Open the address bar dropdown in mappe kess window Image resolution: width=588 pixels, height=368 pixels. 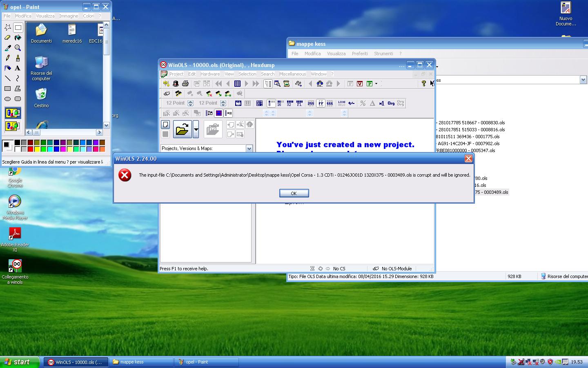click(x=583, y=80)
